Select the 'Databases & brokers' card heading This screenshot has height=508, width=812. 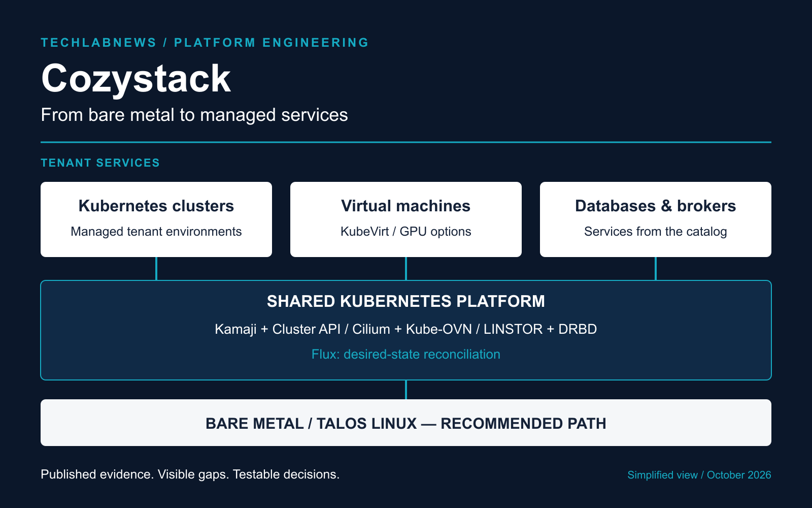(x=656, y=206)
